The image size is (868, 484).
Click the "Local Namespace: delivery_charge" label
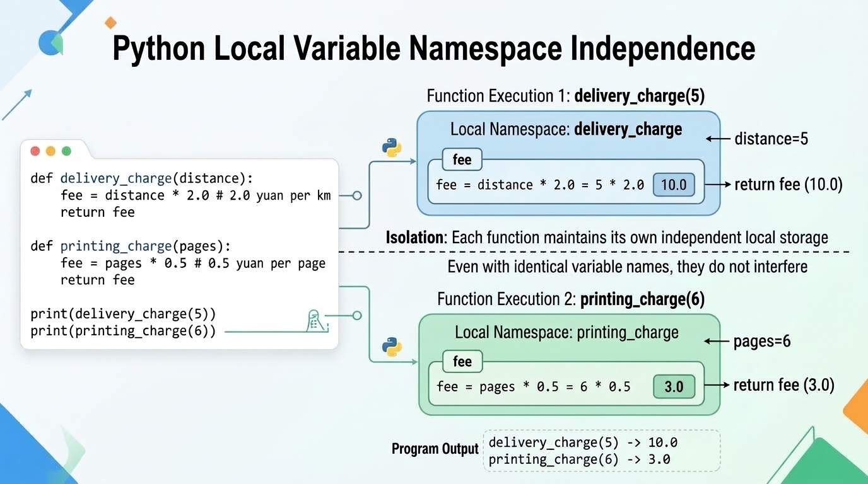tap(566, 130)
